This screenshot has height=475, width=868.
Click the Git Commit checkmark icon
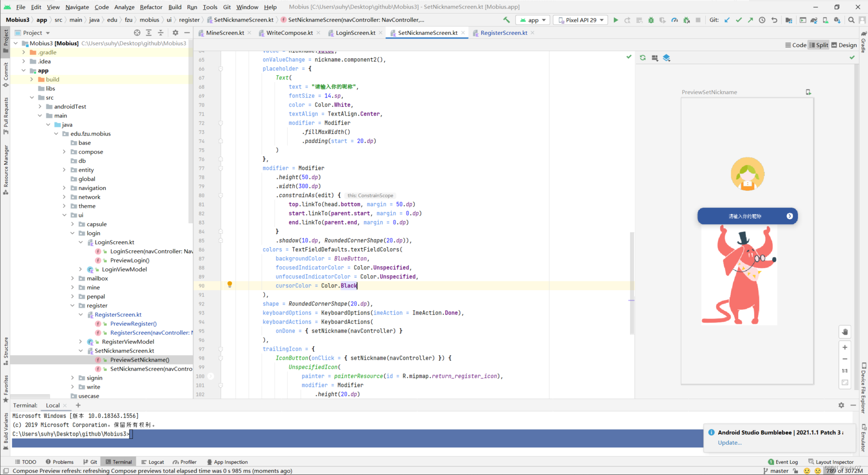point(739,20)
